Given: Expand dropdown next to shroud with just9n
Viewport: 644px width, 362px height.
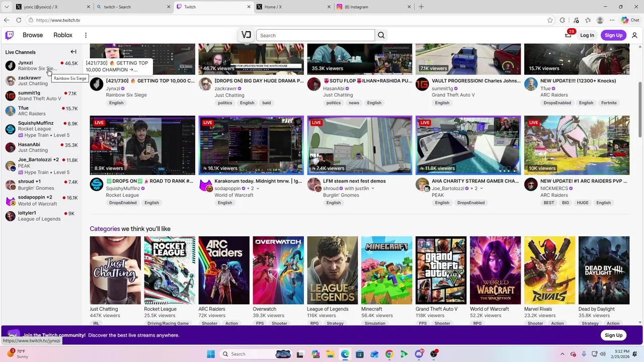Looking at the screenshot, I should [373, 189].
